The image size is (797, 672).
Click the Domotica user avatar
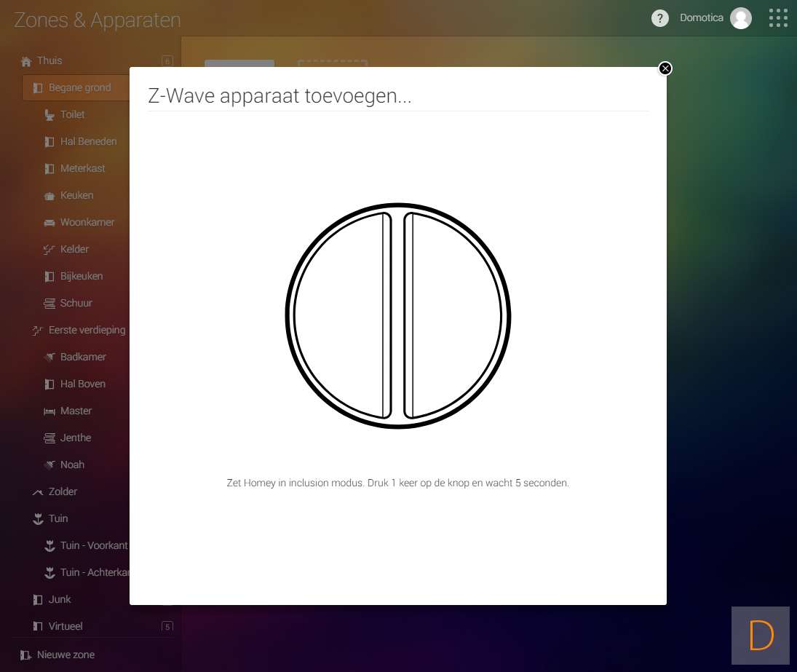pos(741,18)
